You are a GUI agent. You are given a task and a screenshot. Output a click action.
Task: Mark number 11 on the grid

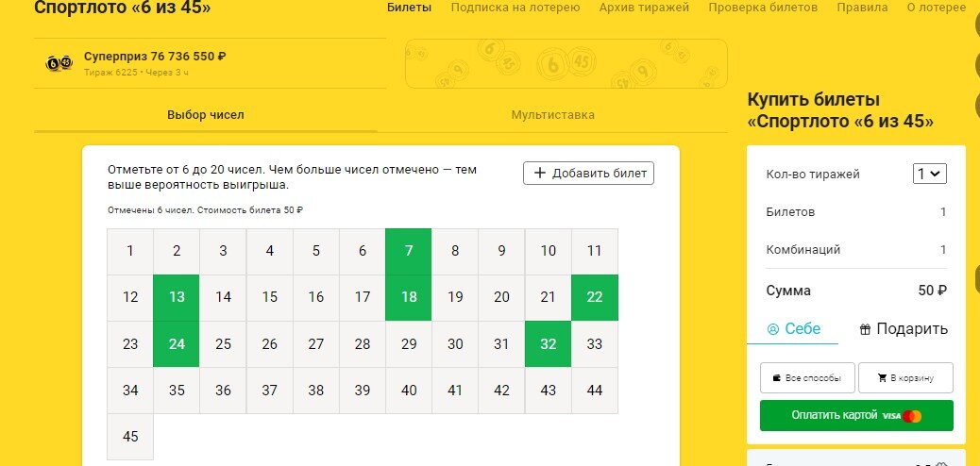click(595, 251)
